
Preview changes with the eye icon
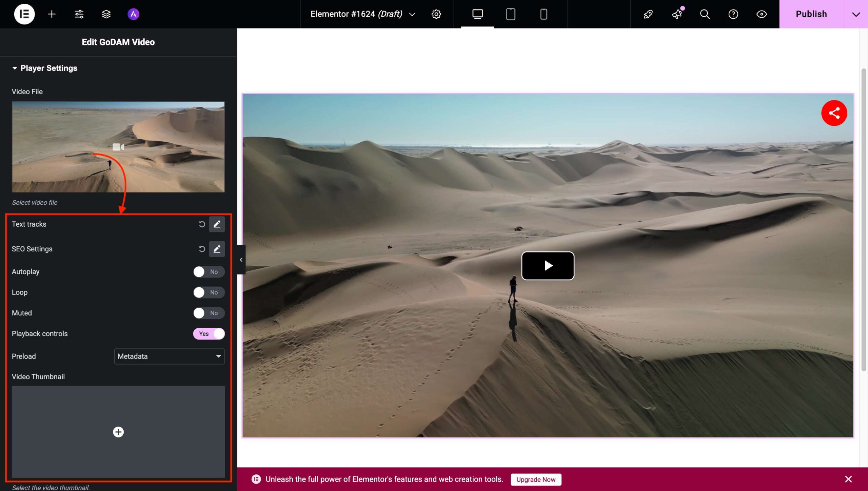762,14
